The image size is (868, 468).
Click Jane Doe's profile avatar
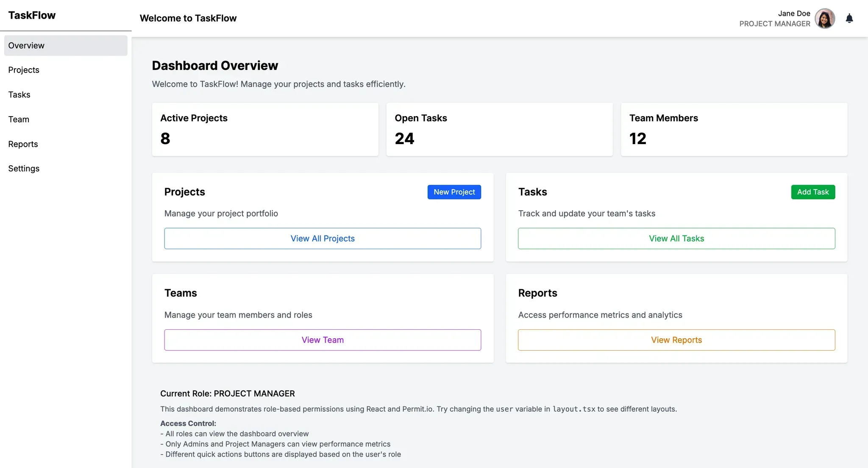824,19
